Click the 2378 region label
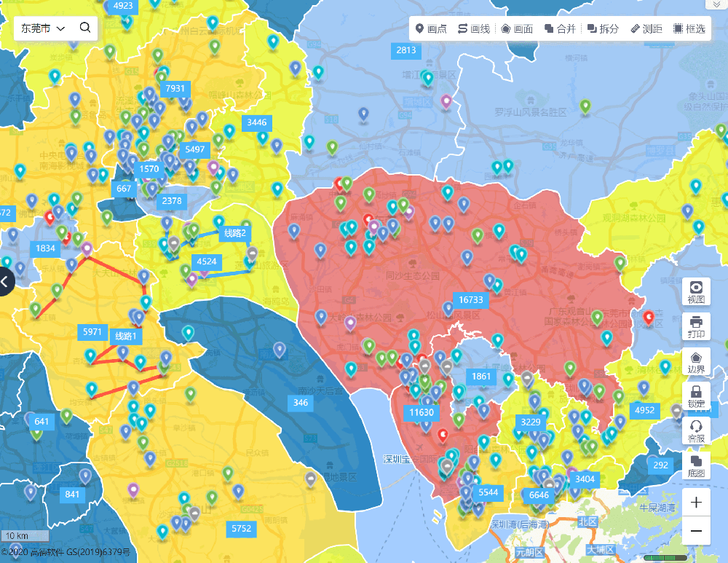Viewport: 728px width, 563px height. pyautogui.click(x=172, y=201)
